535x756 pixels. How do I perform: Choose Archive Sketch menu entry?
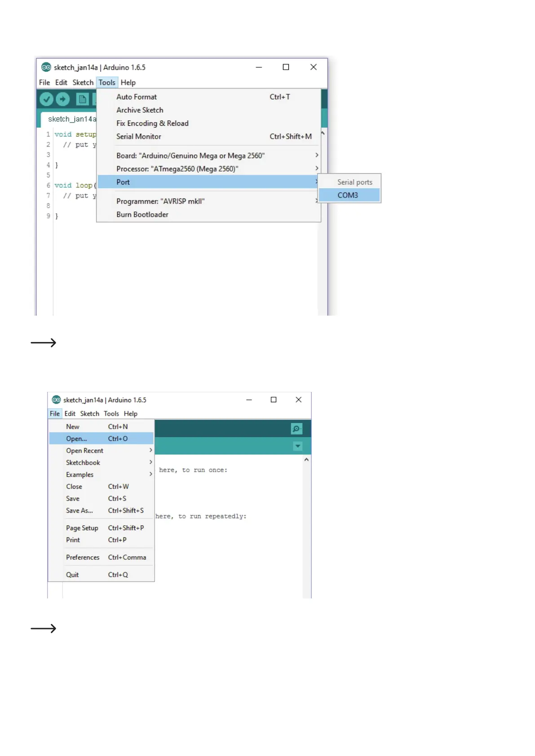[x=209, y=110]
